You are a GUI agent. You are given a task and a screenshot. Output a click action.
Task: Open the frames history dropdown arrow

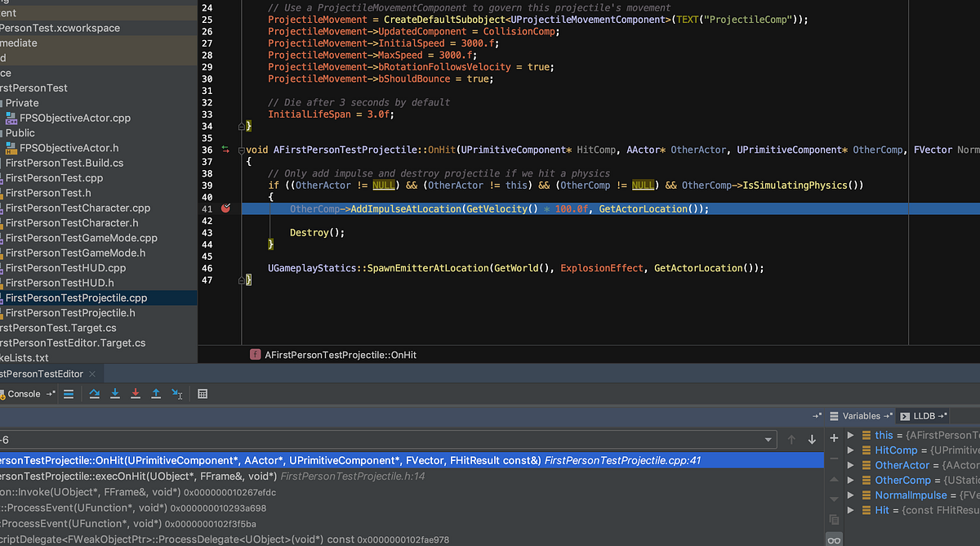[x=768, y=439]
